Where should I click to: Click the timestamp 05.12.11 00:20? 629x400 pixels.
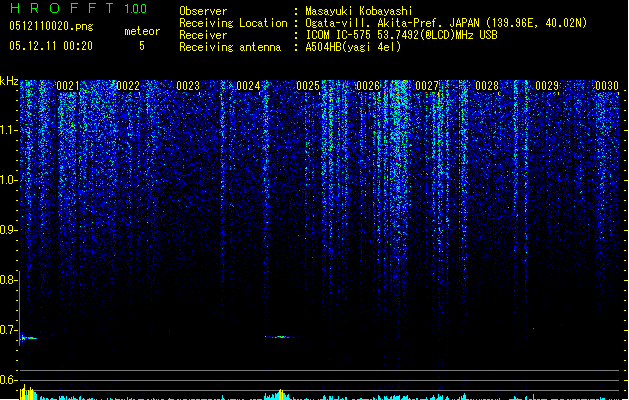tap(51, 46)
